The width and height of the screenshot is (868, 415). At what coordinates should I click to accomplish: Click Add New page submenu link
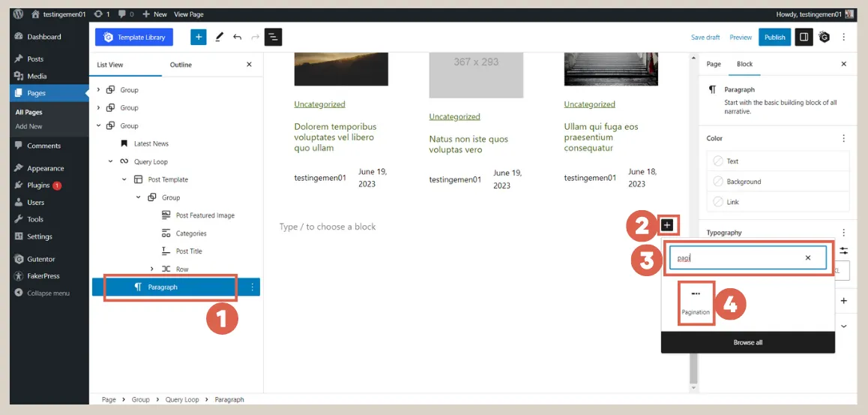pyautogui.click(x=28, y=126)
